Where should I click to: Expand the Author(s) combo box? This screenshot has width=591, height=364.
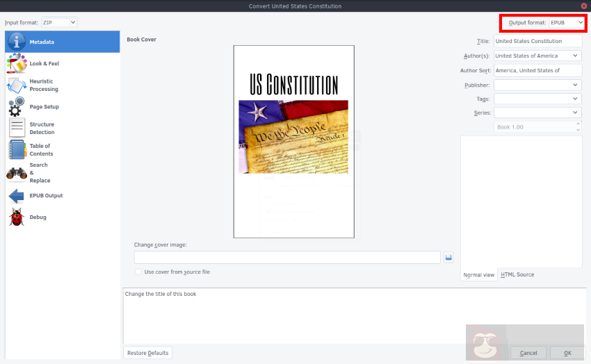(x=575, y=56)
